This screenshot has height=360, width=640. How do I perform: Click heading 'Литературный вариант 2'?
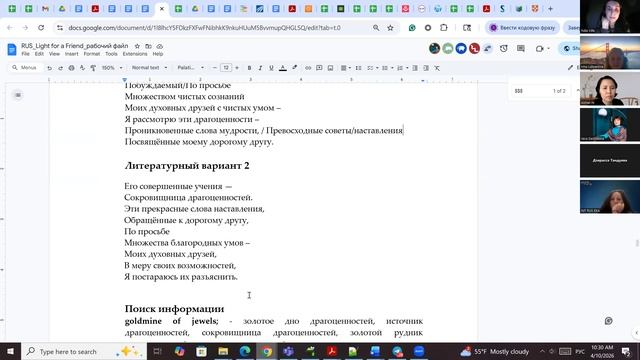(187, 165)
